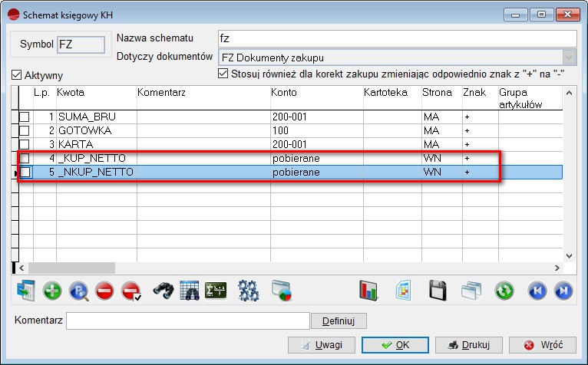Toggle the 'Stosuj również dla korekt zakupu' checkbox
The height and width of the screenshot is (365, 588).
point(223,74)
